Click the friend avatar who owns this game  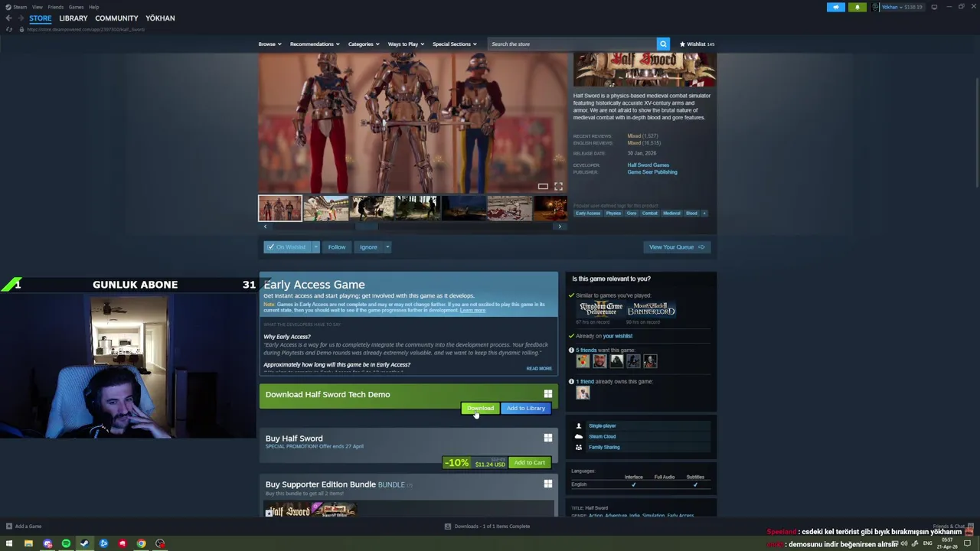583,393
